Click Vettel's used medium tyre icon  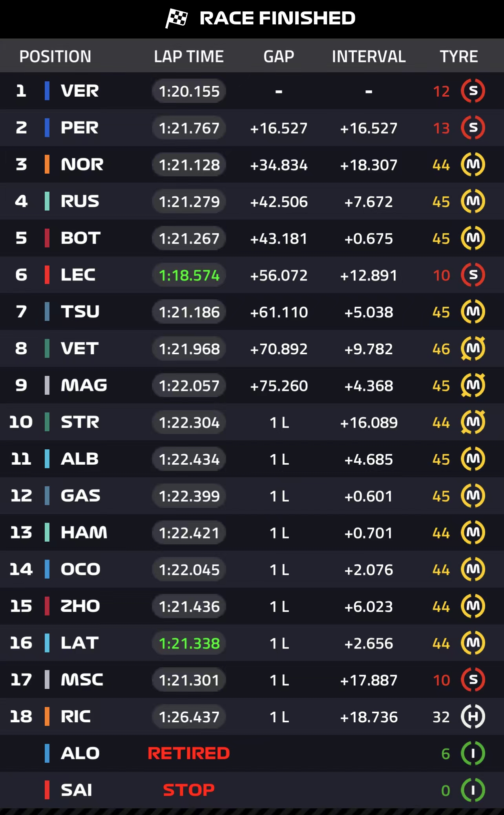click(473, 348)
